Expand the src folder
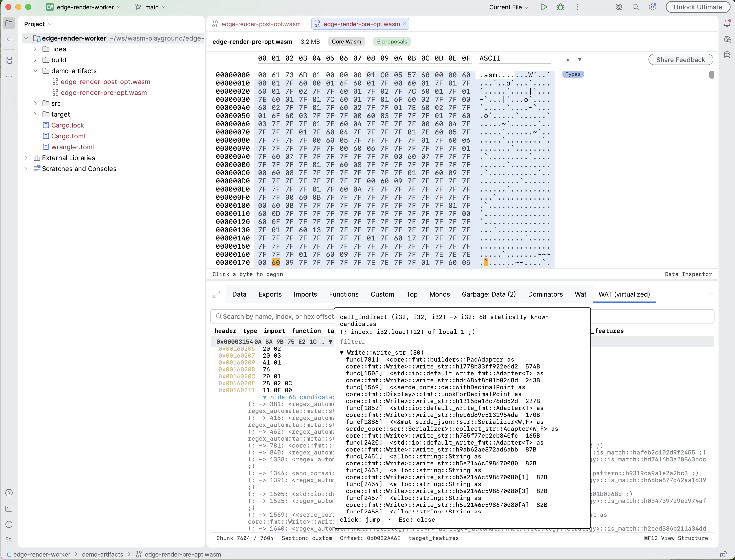Screen dimensions: 735x560 [x=35, y=103]
